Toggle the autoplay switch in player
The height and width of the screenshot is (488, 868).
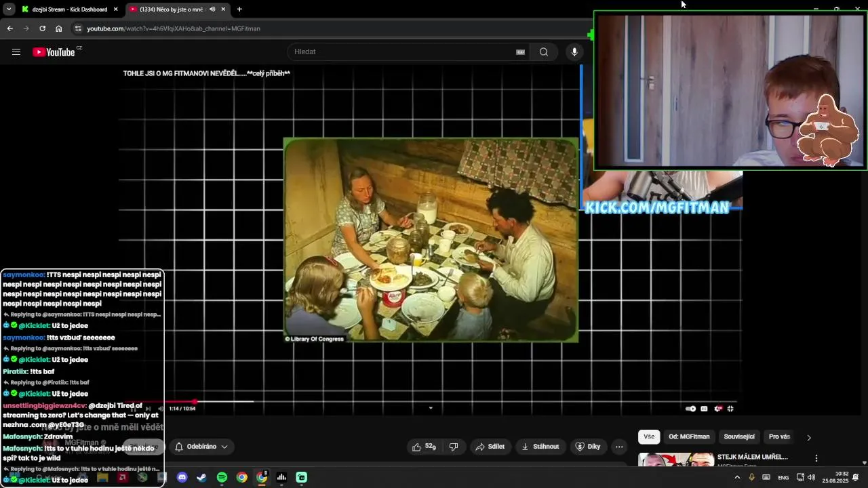690,409
